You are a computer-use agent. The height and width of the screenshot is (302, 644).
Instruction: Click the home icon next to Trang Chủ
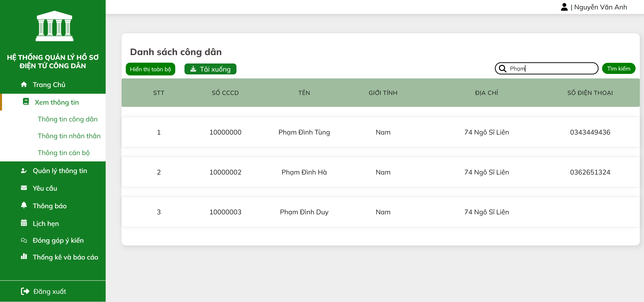(24, 84)
